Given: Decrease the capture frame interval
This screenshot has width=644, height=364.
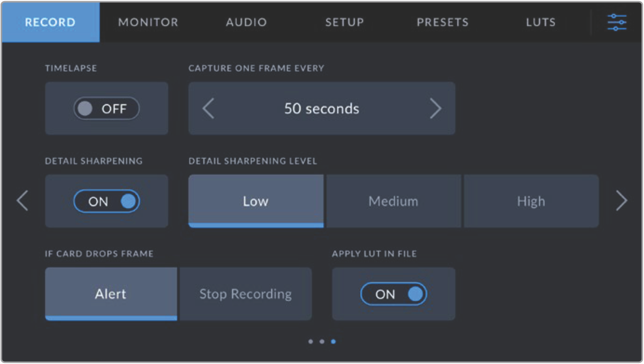Looking at the screenshot, I should coord(208,108).
